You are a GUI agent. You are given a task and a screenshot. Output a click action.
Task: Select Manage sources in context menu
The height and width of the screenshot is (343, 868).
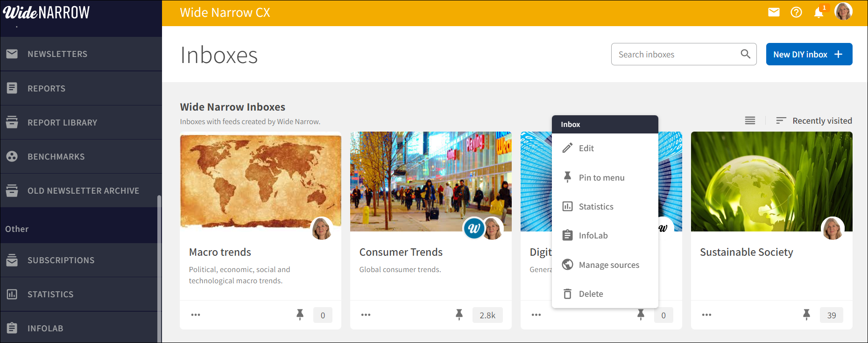click(x=605, y=265)
